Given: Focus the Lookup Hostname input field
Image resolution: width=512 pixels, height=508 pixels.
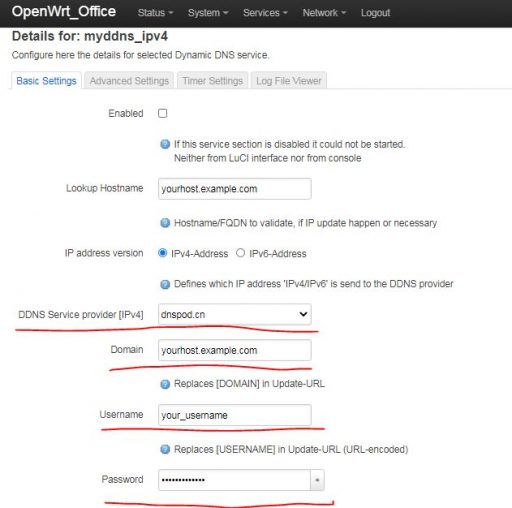Looking at the screenshot, I should [235, 189].
